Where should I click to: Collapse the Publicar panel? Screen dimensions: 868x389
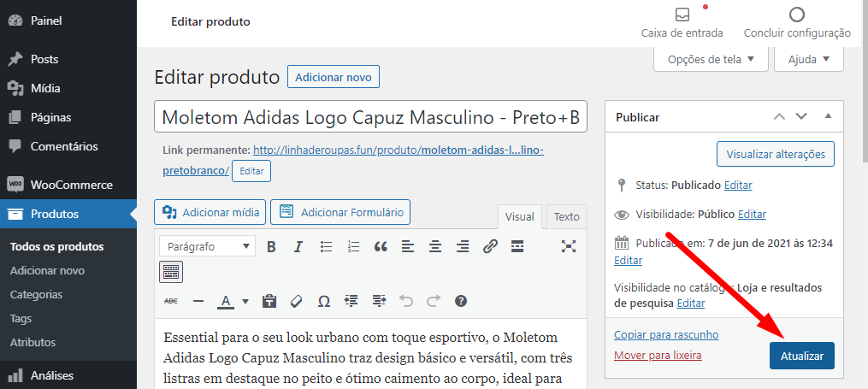click(x=828, y=117)
